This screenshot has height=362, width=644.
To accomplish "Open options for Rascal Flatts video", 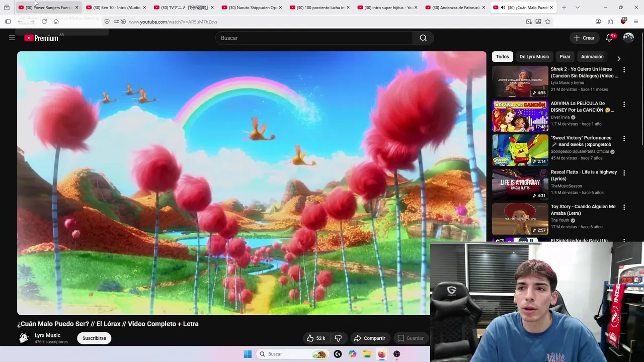I will 624,172.
